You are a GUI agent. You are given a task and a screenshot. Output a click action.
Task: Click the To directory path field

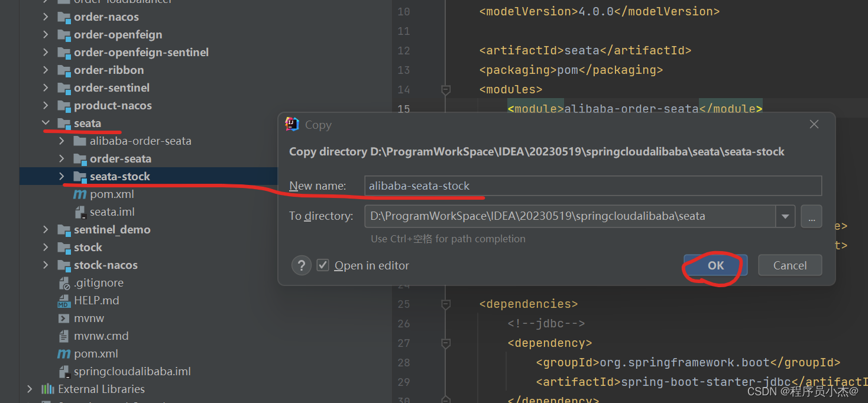click(570, 216)
